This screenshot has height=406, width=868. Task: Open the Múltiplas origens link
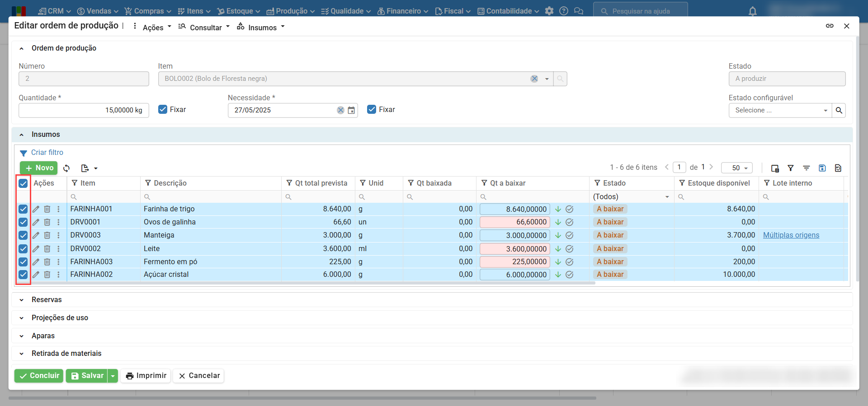pos(791,235)
